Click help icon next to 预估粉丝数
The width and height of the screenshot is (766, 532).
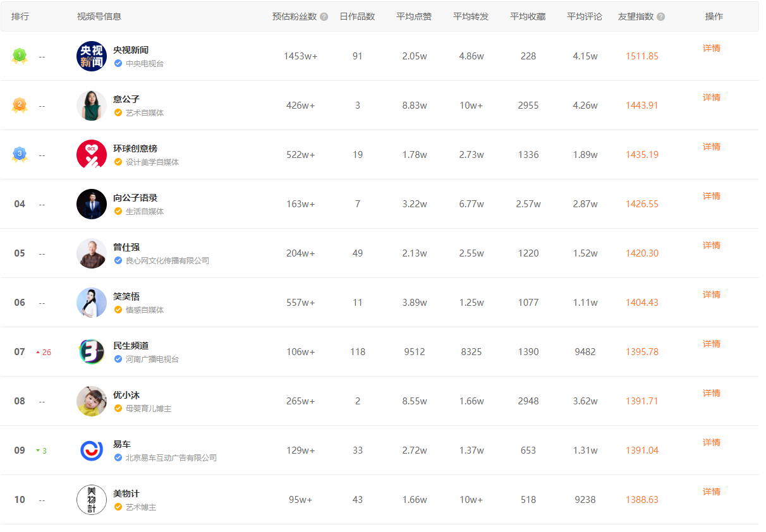click(324, 17)
